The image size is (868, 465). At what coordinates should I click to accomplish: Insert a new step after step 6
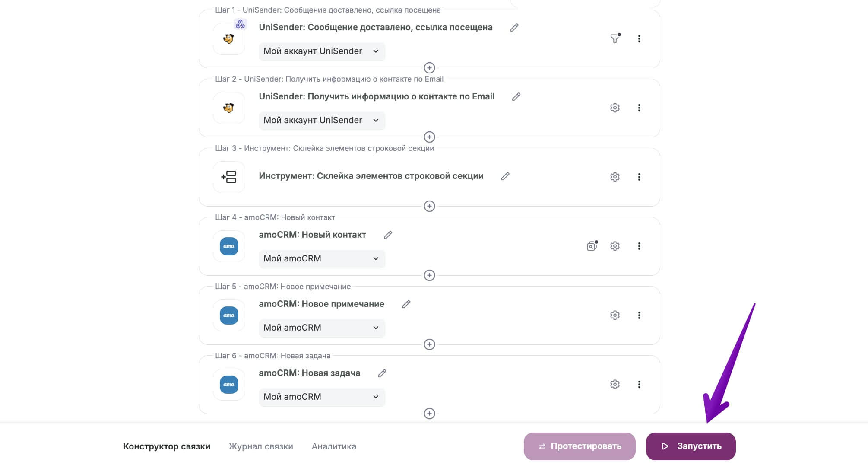[429, 414]
